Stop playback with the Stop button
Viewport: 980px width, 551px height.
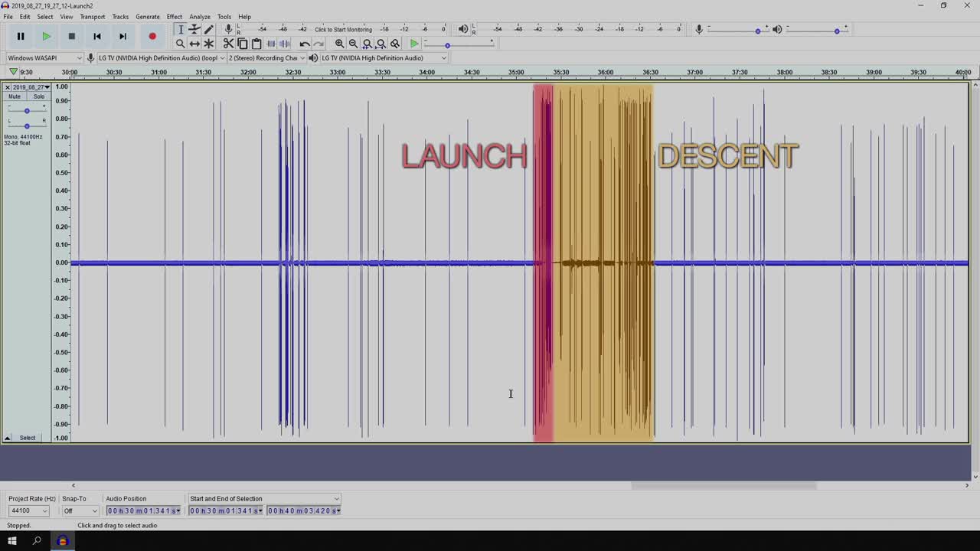pos(71,36)
